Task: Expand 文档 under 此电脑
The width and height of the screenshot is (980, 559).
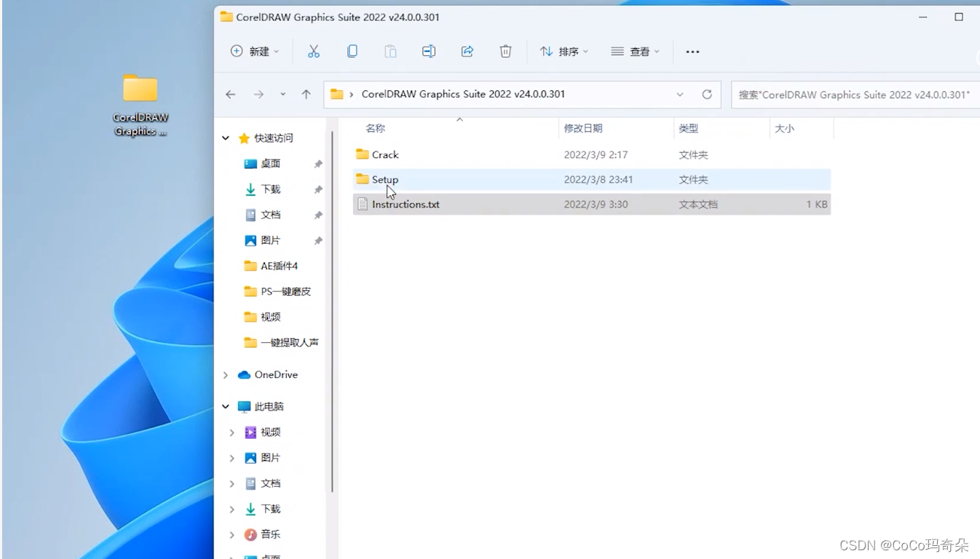Action: (x=232, y=483)
